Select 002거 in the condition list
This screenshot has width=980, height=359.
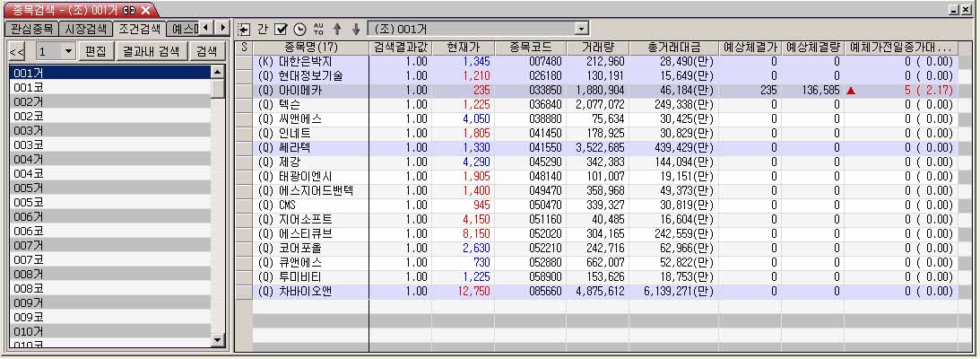tap(110, 101)
